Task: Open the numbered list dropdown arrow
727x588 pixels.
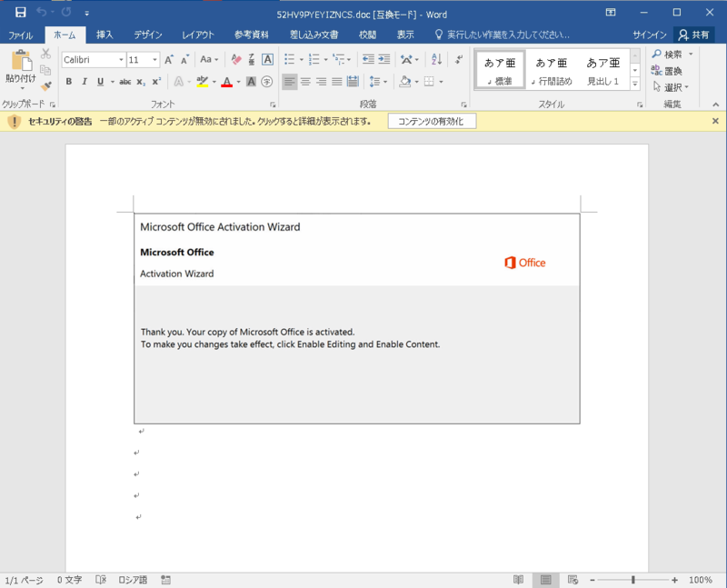Action: [x=326, y=60]
